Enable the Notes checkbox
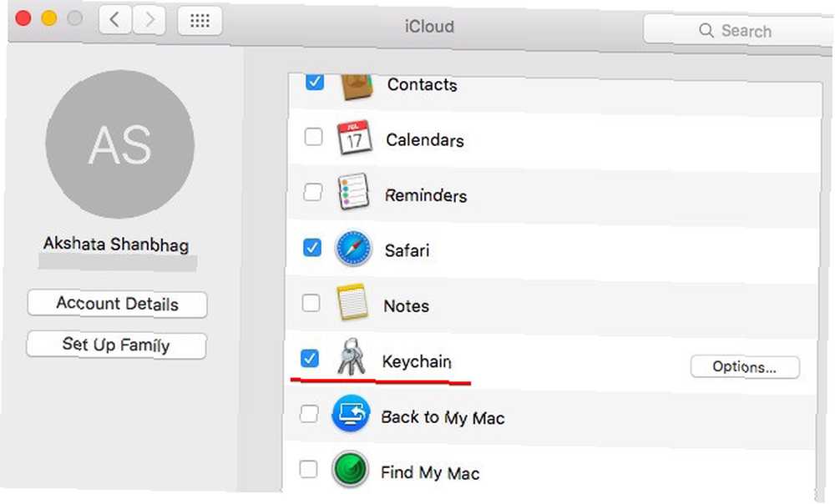The height and width of the screenshot is (504, 835). 311,303
